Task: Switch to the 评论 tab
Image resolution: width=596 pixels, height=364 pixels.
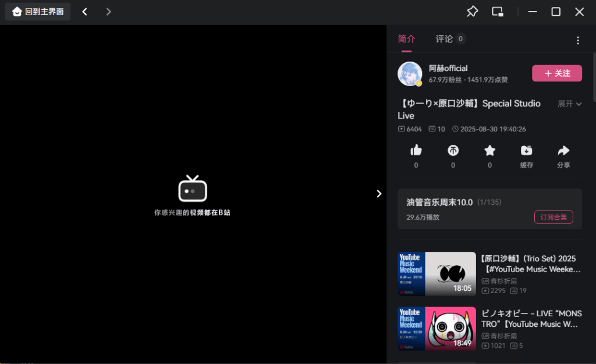Action: (x=444, y=39)
